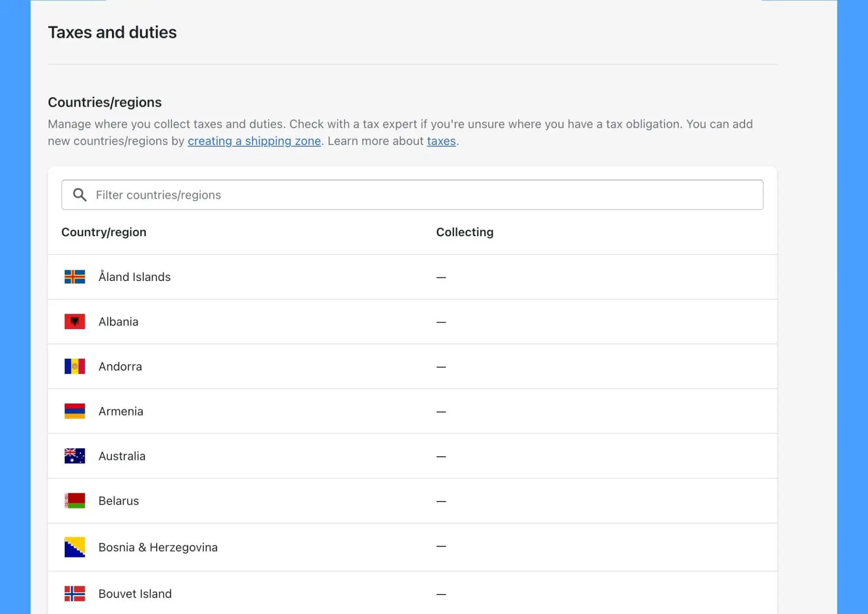
Task: Select Bouvet Island row text
Action: pos(135,594)
